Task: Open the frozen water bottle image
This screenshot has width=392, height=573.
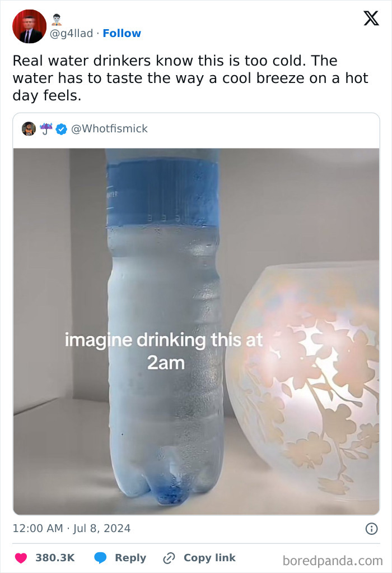Action: click(197, 331)
